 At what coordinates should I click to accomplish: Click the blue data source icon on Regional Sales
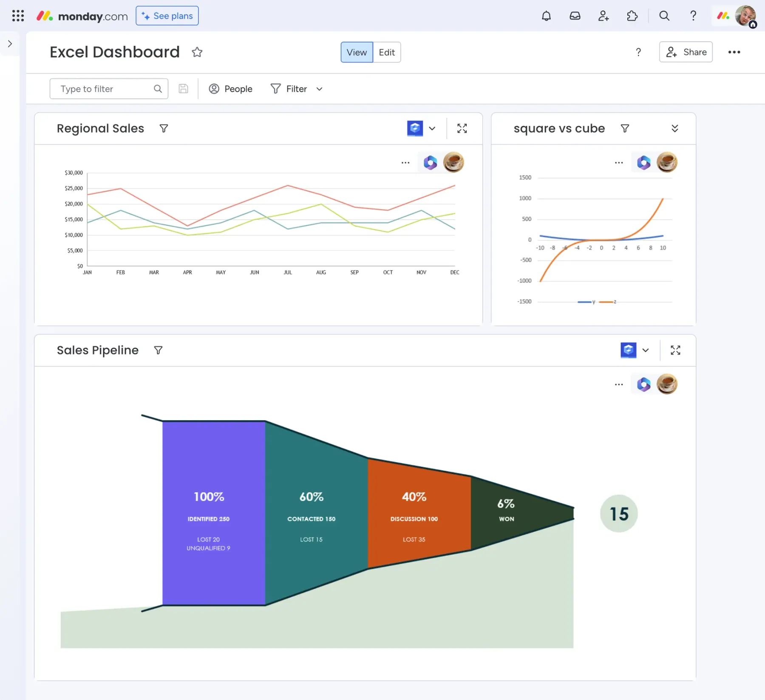click(x=416, y=128)
